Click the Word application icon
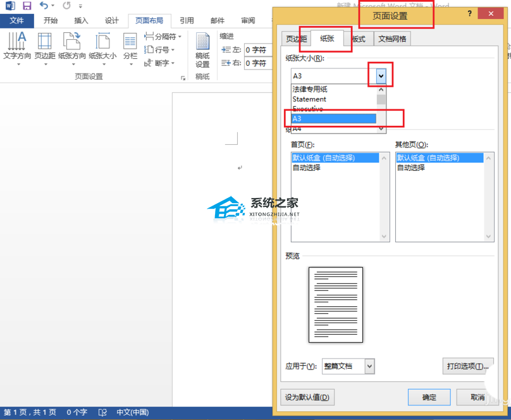Image resolution: width=511 pixels, height=420 pixels. click(10, 6)
